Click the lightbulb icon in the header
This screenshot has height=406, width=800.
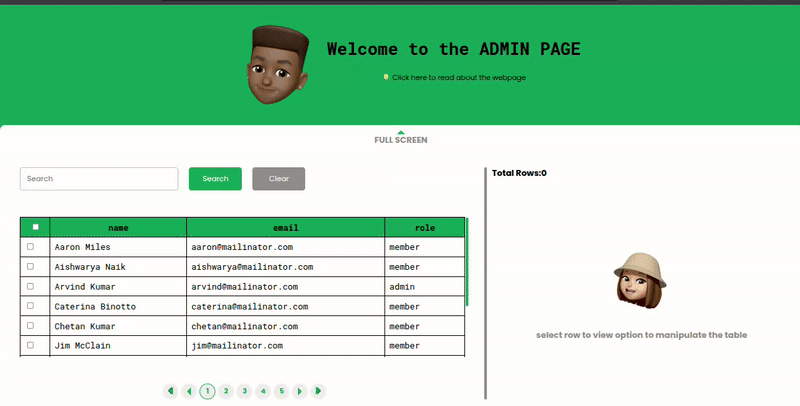(x=386, y=78)
